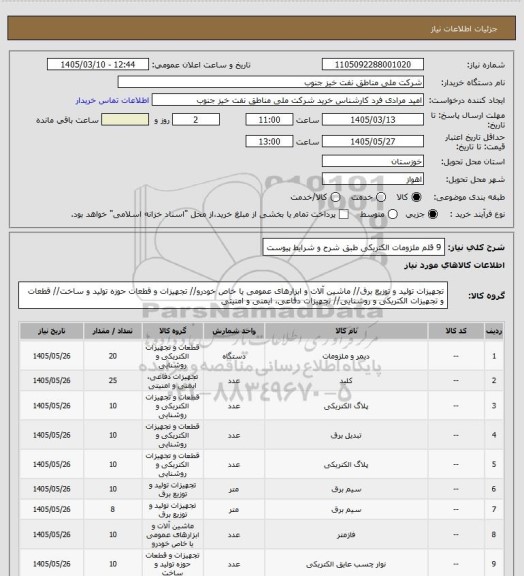Click the delivery city field اهواز
This screenshot has height=576, width=524.
(x=373, y=179)
